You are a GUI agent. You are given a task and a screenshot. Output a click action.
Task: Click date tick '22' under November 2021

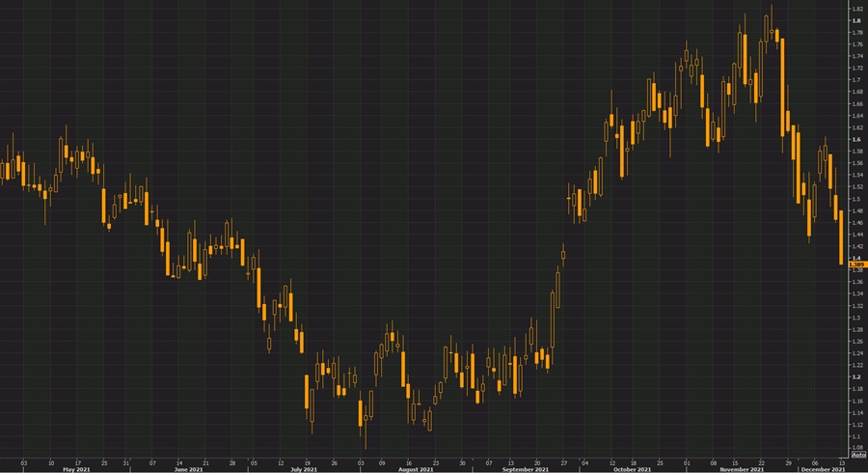coord(762,462)
